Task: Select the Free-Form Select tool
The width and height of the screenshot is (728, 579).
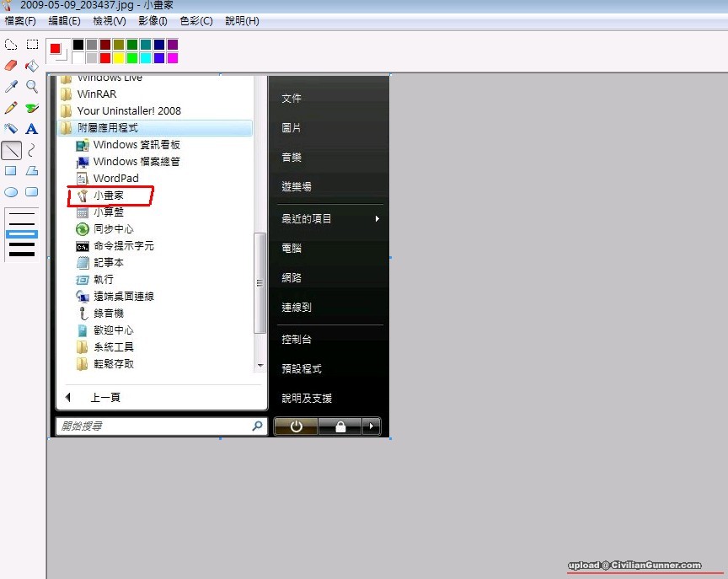Action: [x=11, y=45]
